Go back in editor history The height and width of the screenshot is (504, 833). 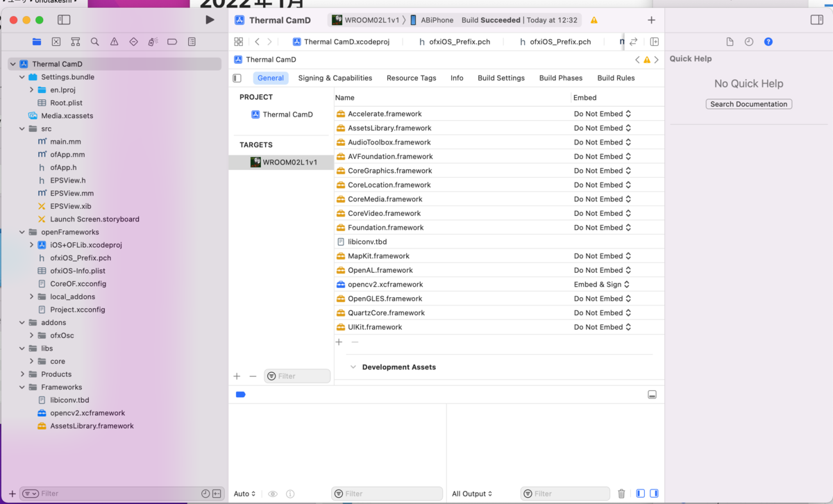pyautogui.click(x=258, y=42)
